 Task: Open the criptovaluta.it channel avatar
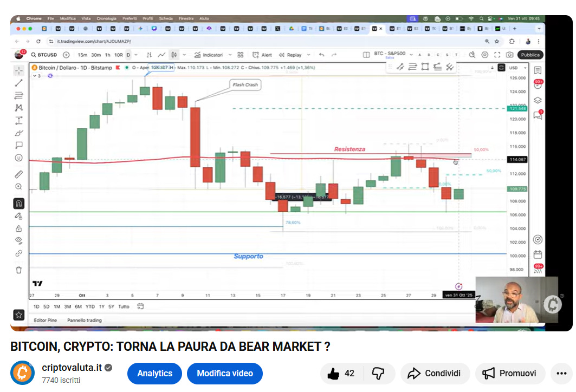coord(22,373)
